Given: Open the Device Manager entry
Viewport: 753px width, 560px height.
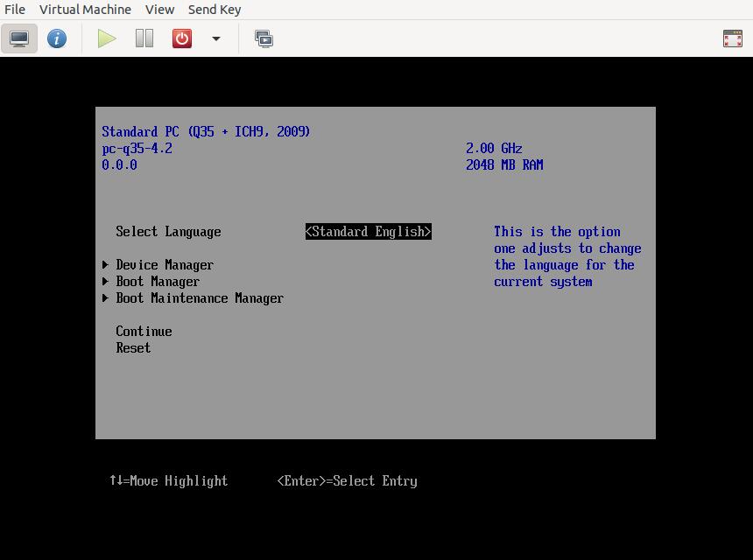Looking at the screenshot, I should (165, 265).
